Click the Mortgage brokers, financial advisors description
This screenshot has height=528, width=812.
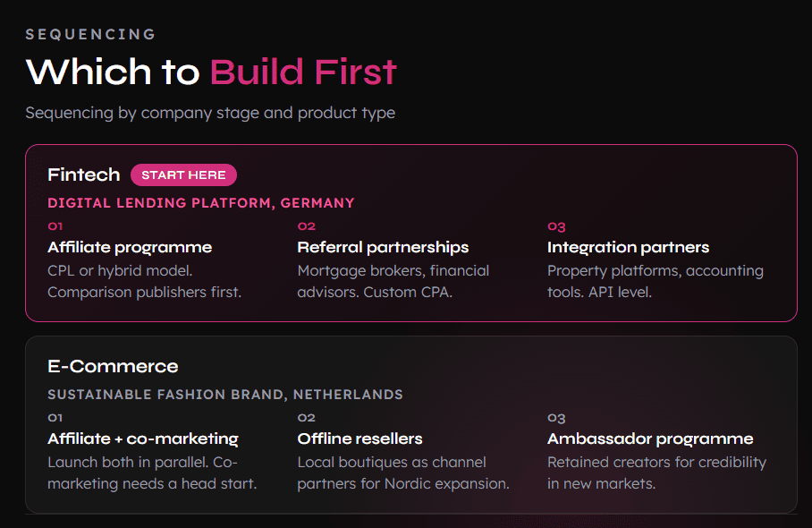coord(393,281)
